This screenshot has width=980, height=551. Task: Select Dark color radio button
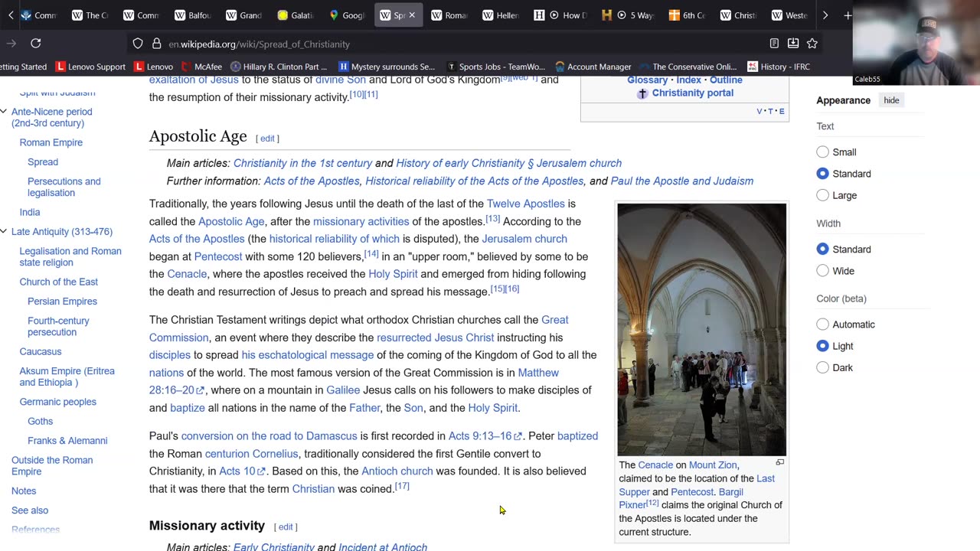tap(822, 367)
